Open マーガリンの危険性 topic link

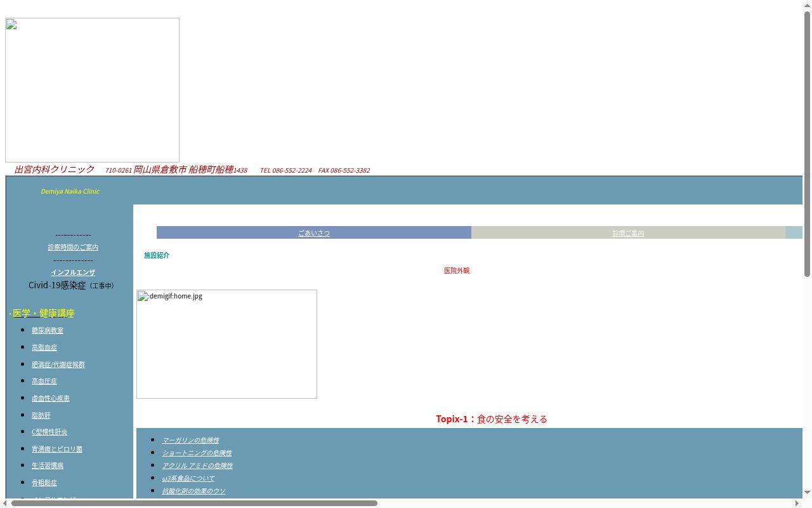click(190, 440)
